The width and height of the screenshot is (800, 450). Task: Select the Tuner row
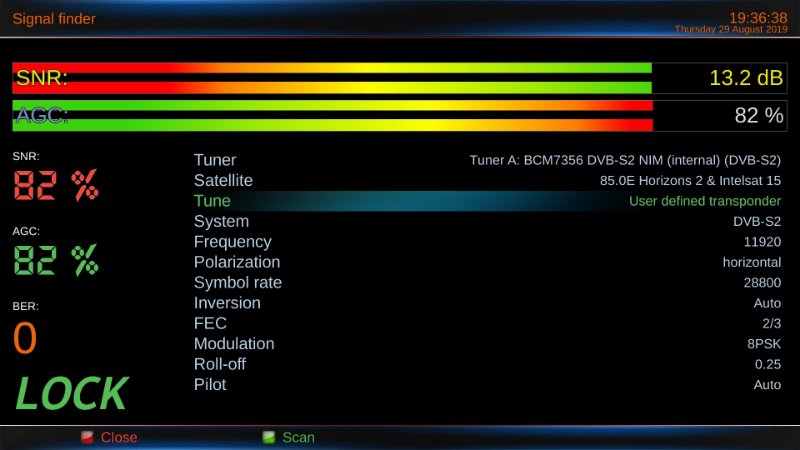486,160
